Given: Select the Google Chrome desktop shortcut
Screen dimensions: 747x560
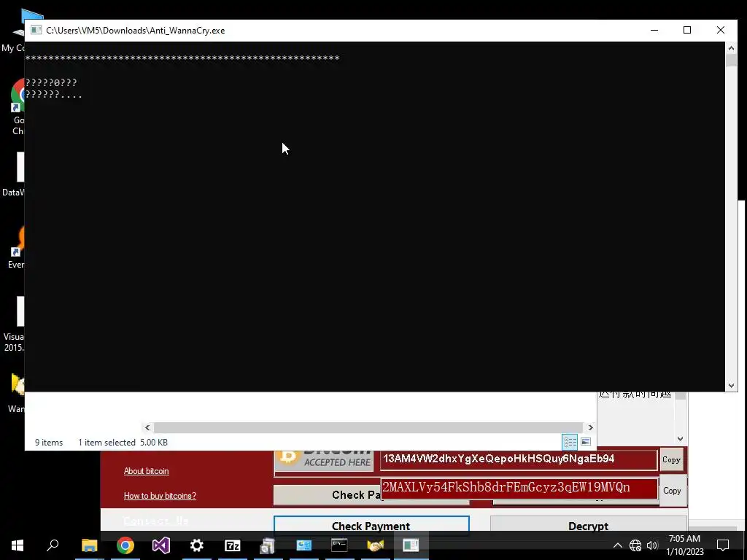Looking at the screenshot, I should [x=18, y=107].
